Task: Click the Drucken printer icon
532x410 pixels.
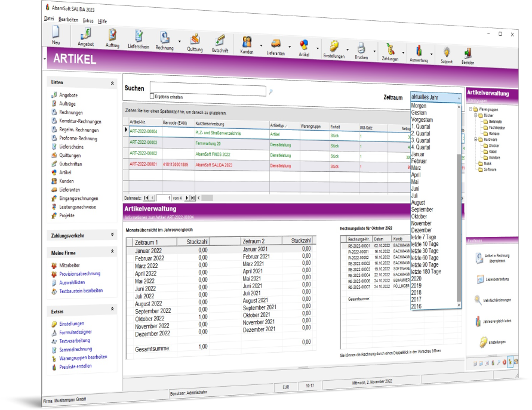Action: 361,49
